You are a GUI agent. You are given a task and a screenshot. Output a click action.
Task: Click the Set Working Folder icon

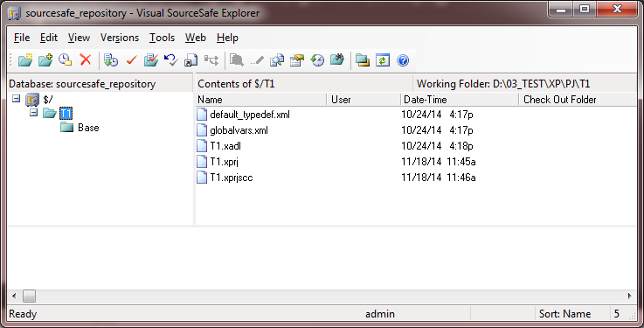(363, 60)
